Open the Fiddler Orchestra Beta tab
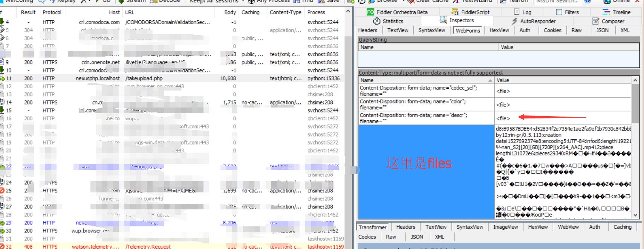The width and height of the screenshot is (644, 249). [x=397, y=12]
